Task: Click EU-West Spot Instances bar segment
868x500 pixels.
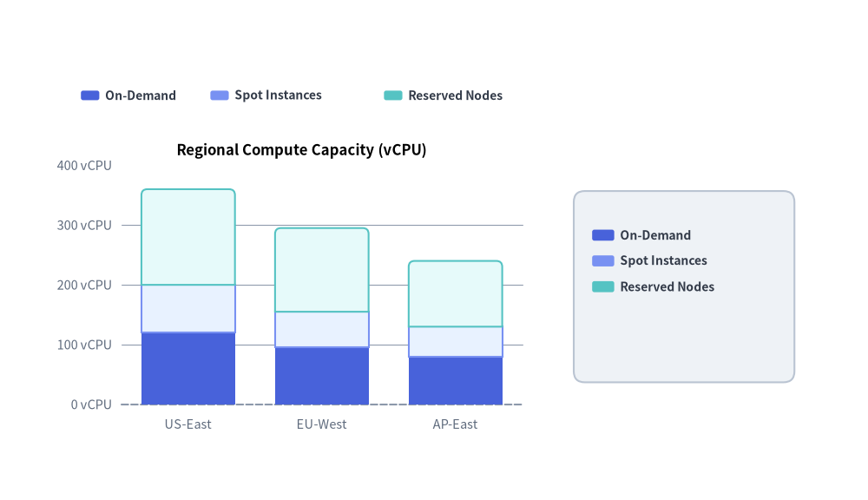Action: point(322,330)
